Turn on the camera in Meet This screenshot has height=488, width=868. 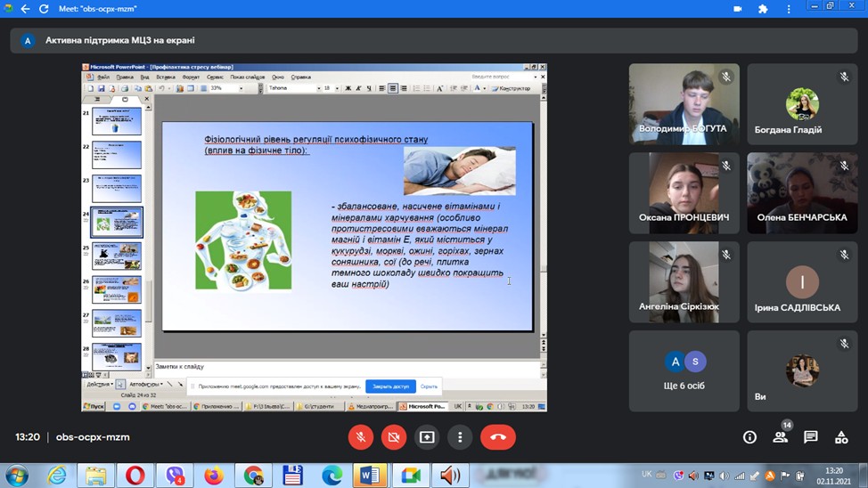pos(394,437)
